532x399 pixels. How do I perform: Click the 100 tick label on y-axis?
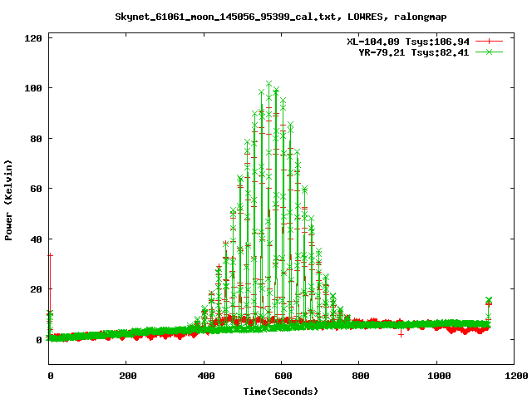[34, 88]
